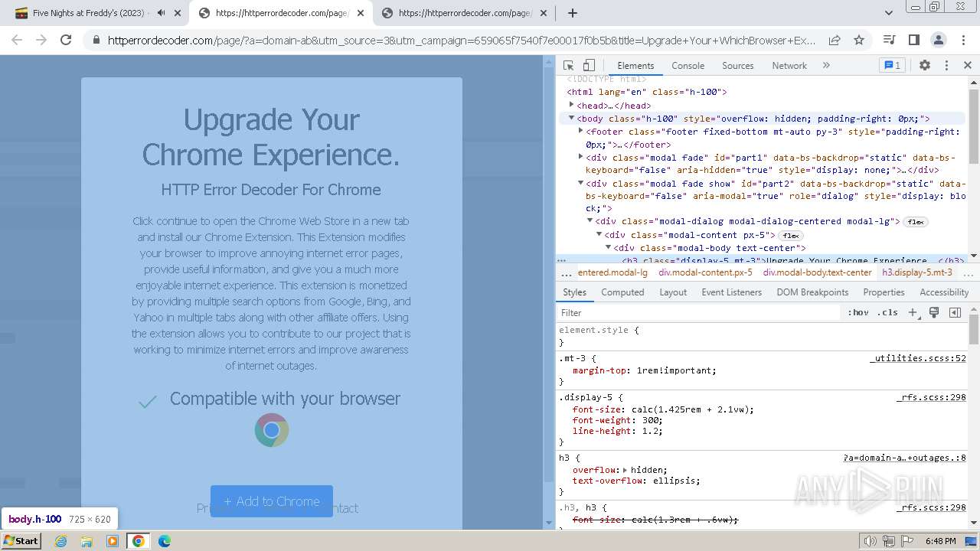Open a new browser tab
Viewport: 980px width, 551px height.
pyautogui.click(x=573, y=13)
